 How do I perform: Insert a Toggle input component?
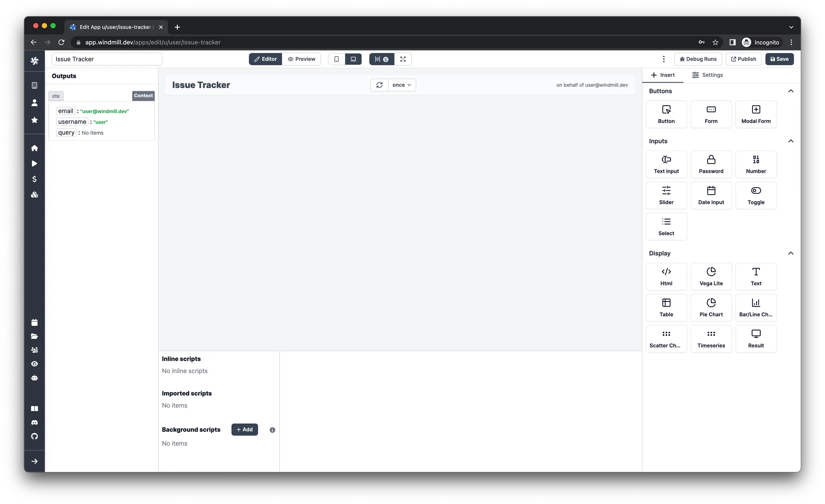[756, 195]
